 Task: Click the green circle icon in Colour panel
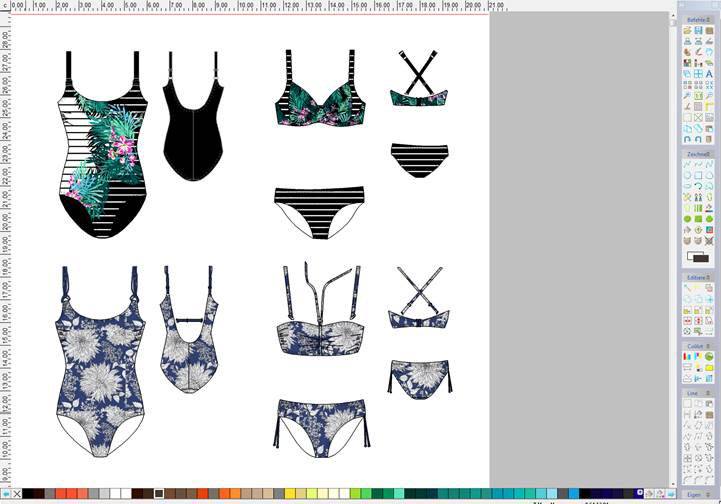tap(709, 357)
